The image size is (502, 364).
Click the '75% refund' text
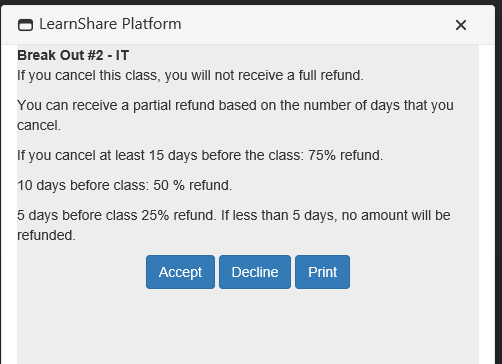(345, 155)
